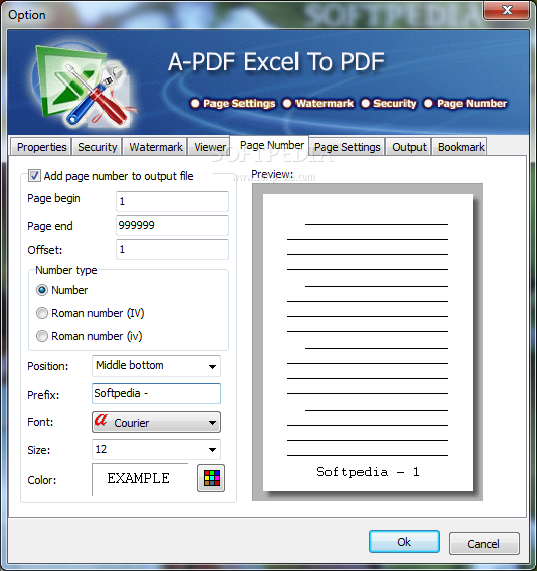537x571 pixels.
Task: Expand the Size dropdown arrow
Action: (212, 450)
